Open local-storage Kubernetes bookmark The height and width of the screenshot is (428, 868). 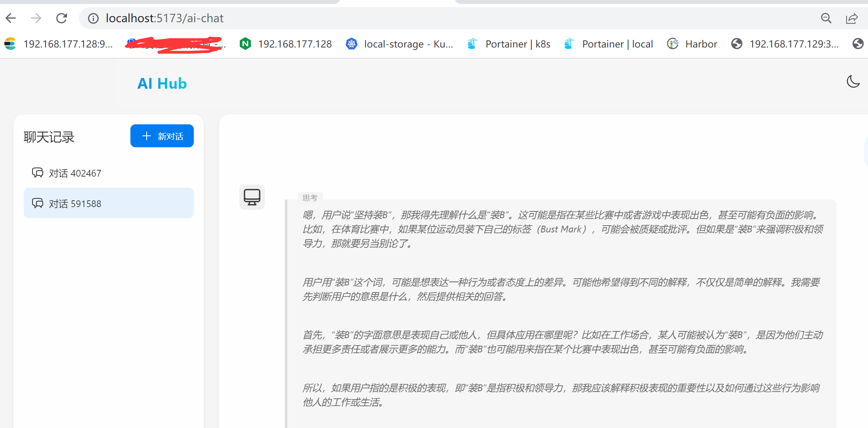[x=400, y=44]
